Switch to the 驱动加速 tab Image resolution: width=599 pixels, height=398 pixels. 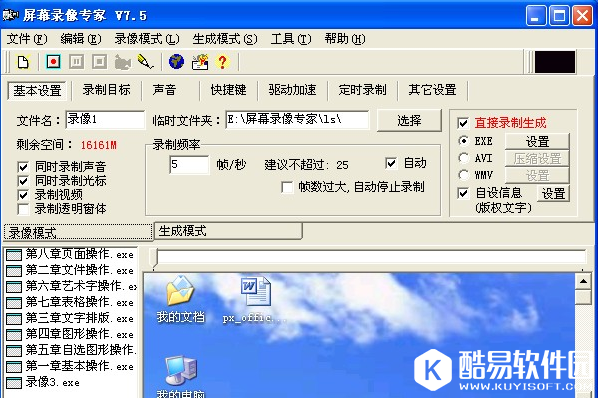pos(292,90)
